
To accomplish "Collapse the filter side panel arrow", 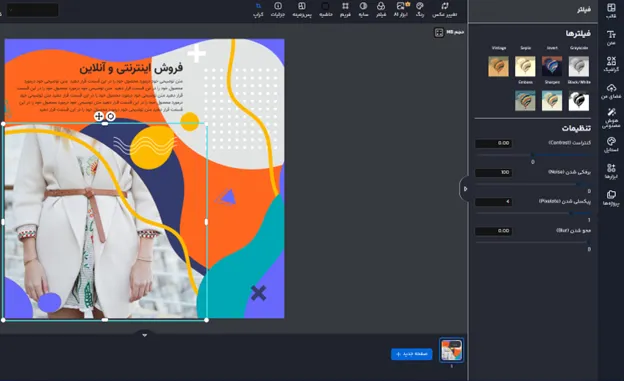I will pos(465,189).
